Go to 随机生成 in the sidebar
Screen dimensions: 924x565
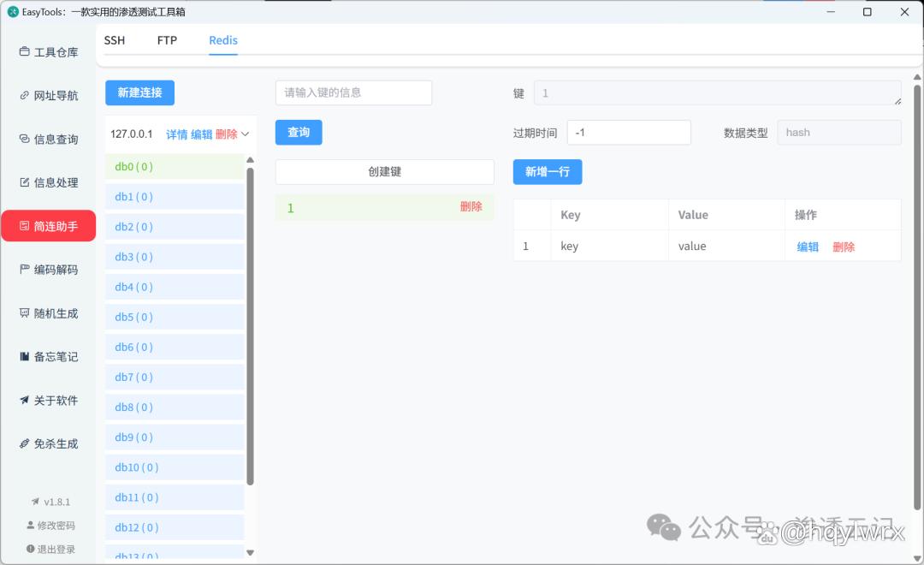(x=48, y=313)
